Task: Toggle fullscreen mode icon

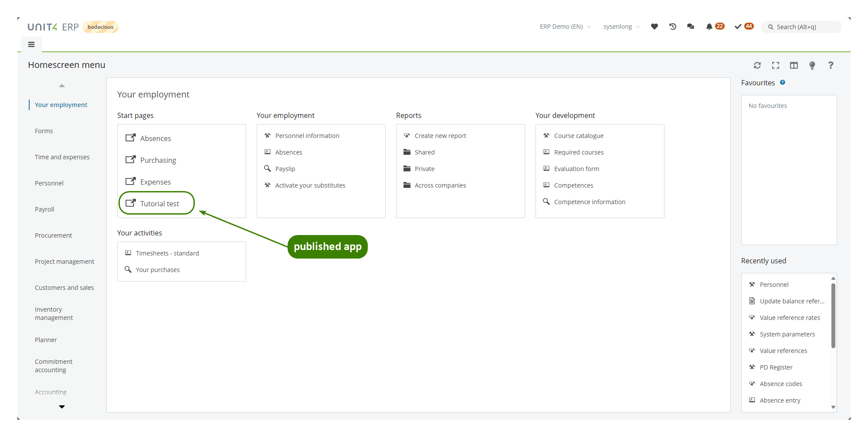Action: [x=776, y=65]
